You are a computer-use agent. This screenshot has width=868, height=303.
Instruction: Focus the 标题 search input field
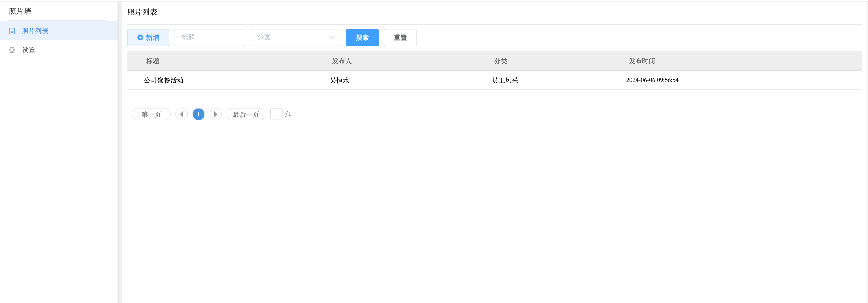[209, 38]
